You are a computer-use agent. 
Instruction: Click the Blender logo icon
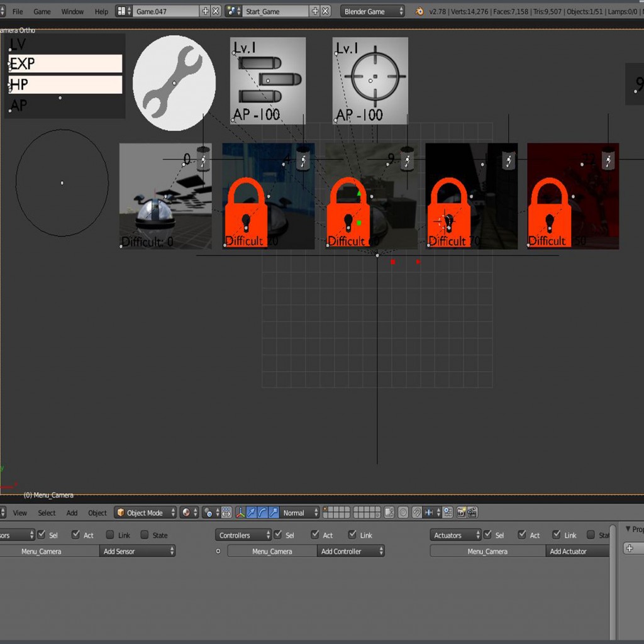point(419,11)
